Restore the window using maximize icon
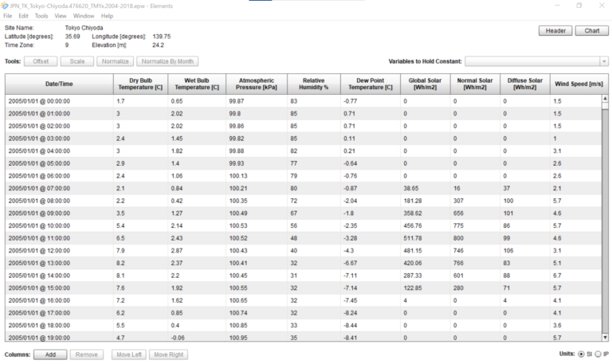The height and width of the screenshot is (364, 612). tap(579, 5)
